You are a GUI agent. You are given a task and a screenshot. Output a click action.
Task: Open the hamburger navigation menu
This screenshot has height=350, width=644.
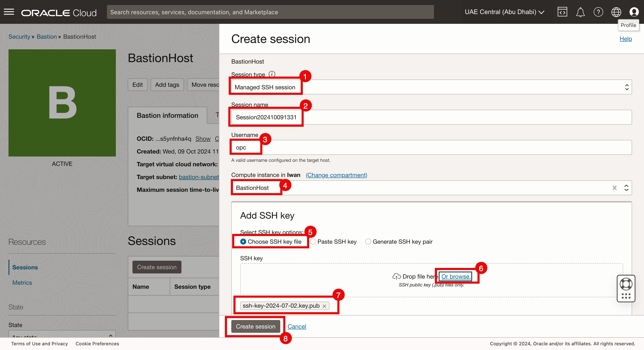(9, 12)
